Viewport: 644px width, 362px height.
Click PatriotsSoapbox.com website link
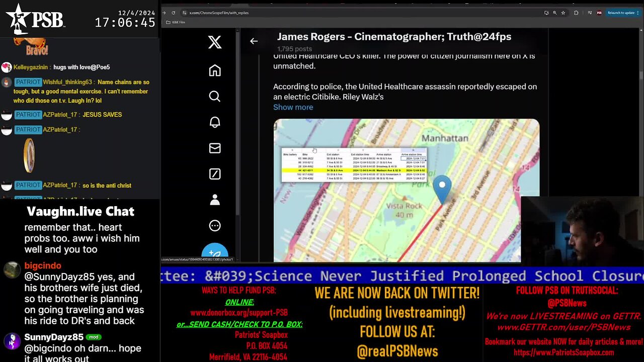point(563,352)
